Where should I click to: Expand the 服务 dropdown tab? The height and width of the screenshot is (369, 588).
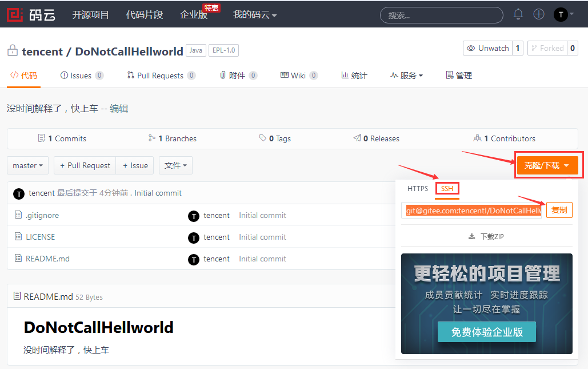pos(406,76)
